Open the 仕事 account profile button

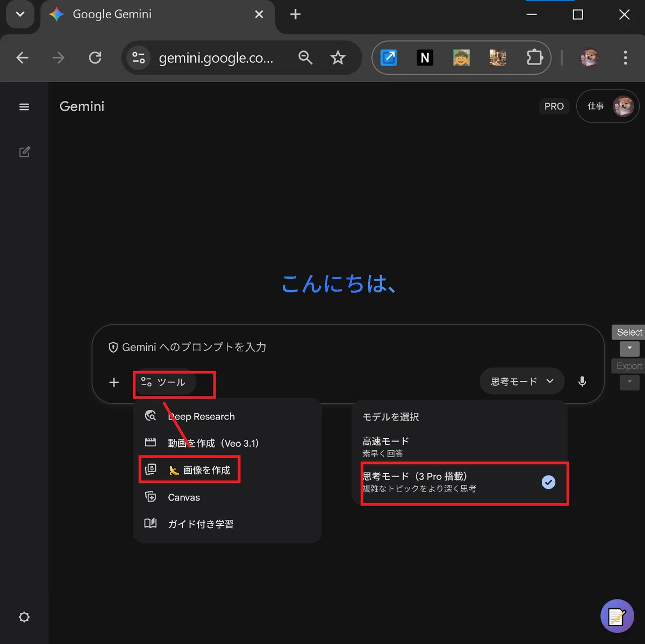(608, 106)
